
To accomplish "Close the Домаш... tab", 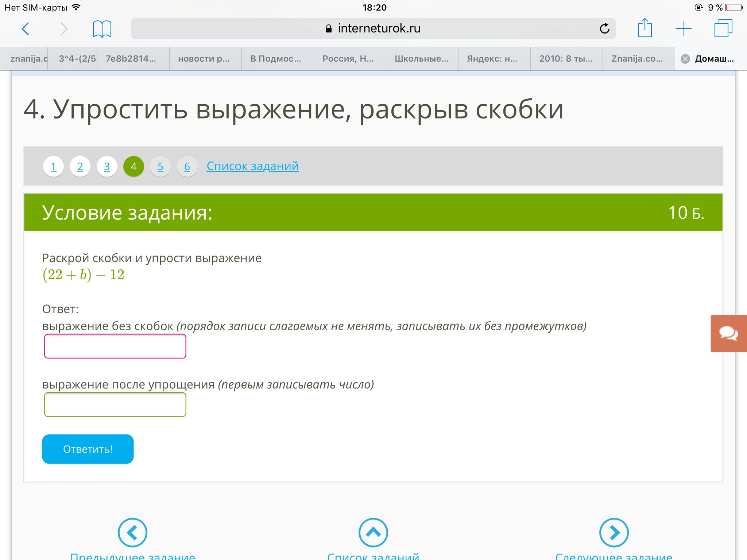I will click(685, 59).
